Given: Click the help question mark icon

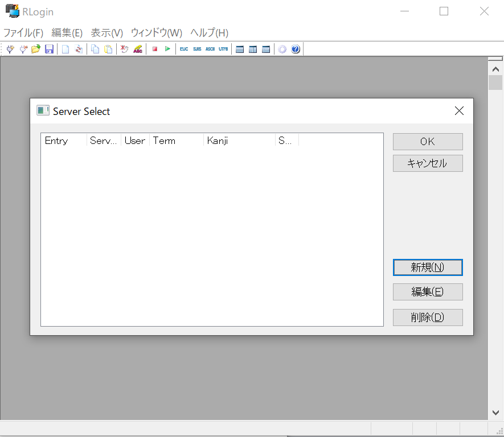Looking at the screenshot, I should tap(295, 49).
